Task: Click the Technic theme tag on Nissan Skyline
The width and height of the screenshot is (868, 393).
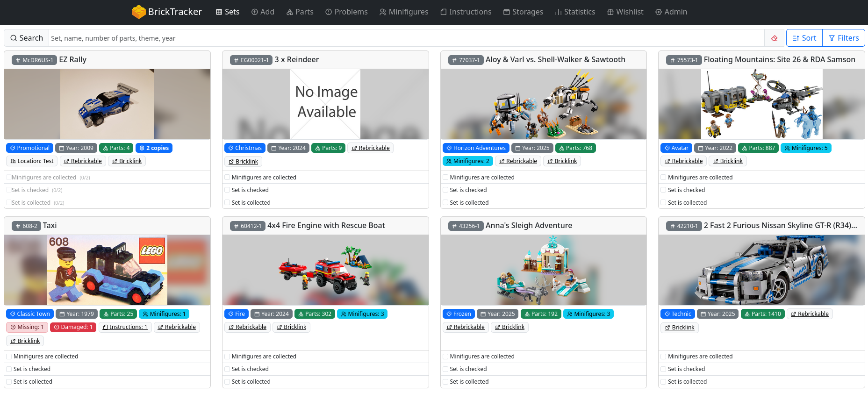Action: click(x=677, y=314)
